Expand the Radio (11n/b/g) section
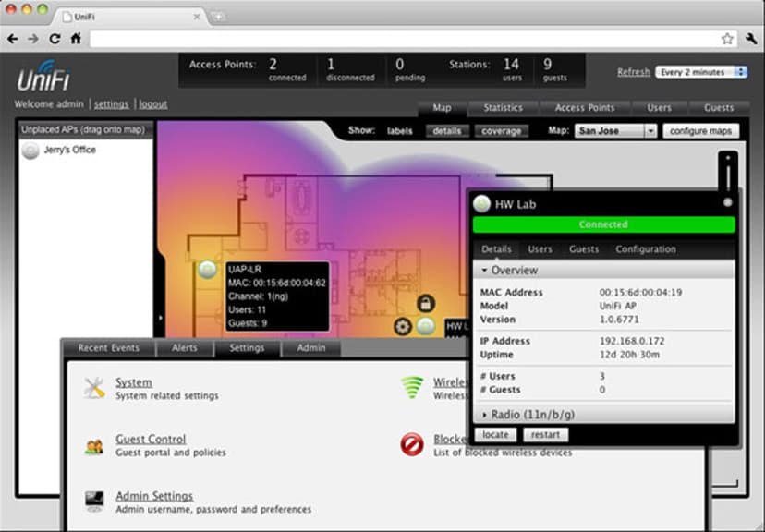 603,415
